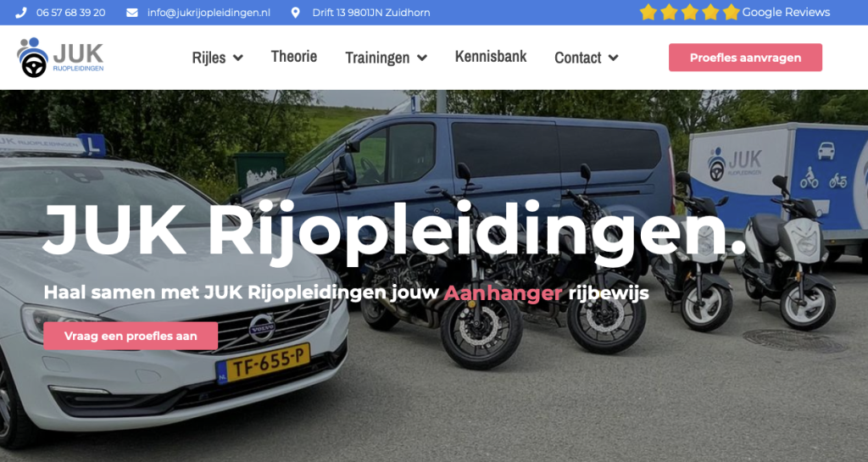Open the Theorie menu item

294,57
